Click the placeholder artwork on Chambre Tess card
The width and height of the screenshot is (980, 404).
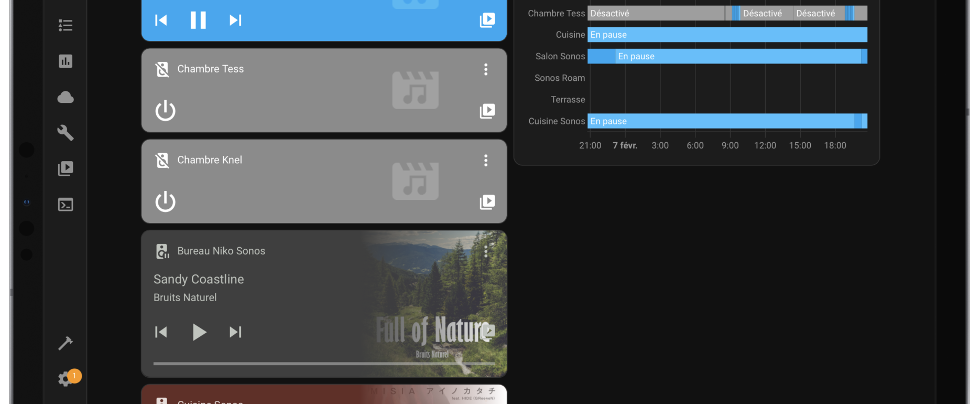(x=415, y=90)
